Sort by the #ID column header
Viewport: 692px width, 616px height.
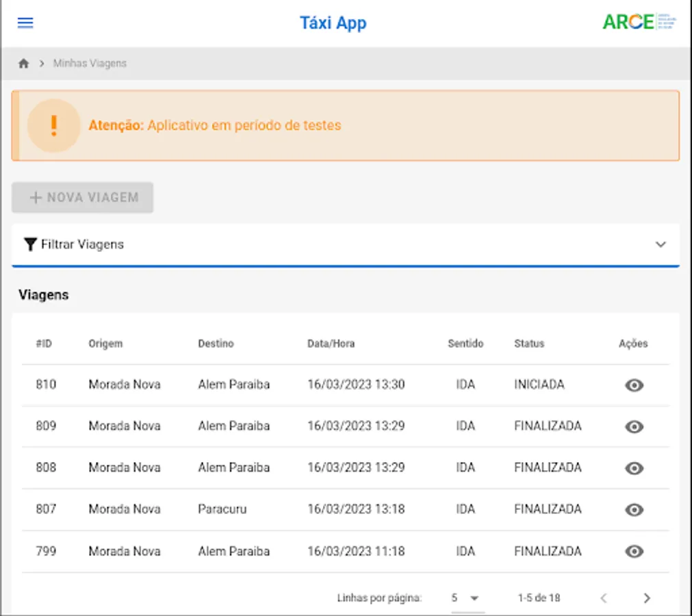(x=44, y=344)
